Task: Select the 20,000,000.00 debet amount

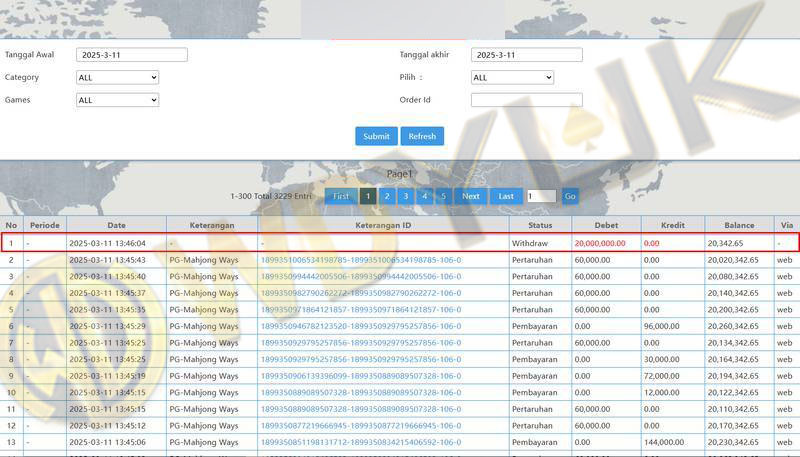Action: [x=599, y=243]
